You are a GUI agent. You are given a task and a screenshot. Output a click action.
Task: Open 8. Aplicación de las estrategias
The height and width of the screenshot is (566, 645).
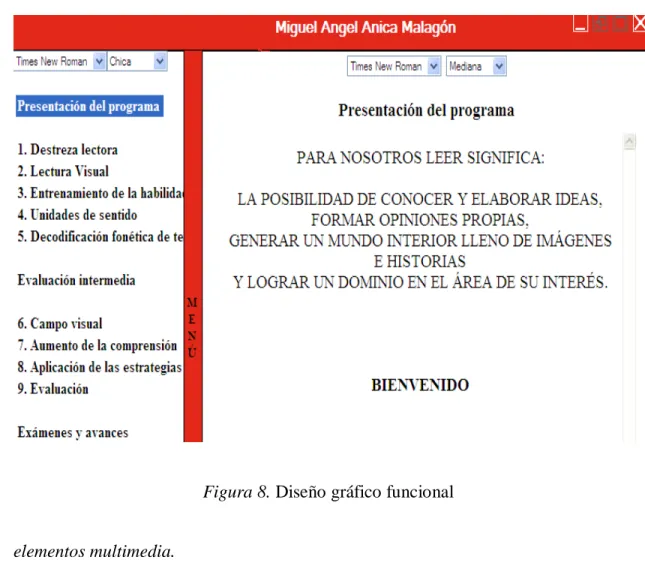pos(100,367)
